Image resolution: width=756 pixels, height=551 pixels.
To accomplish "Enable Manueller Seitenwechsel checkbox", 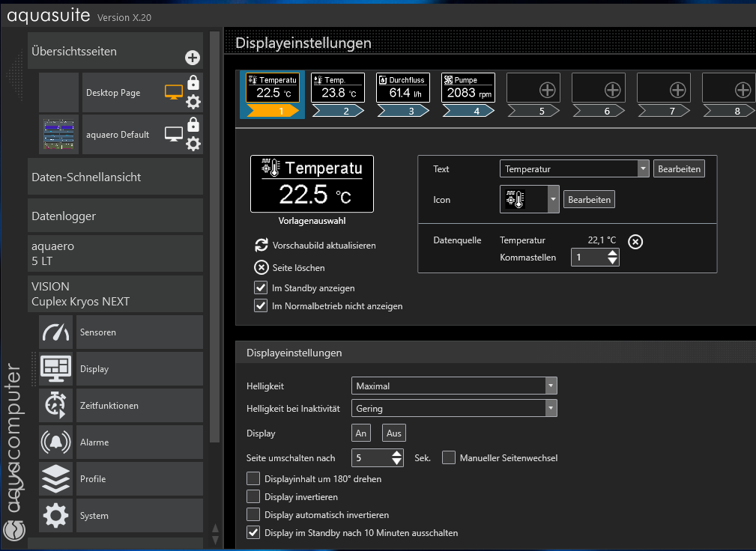I will coord(449,457).
